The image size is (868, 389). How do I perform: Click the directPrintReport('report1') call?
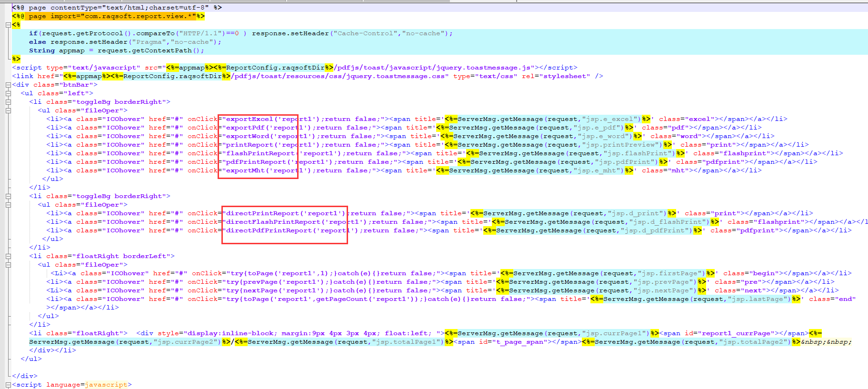[286, 213]
